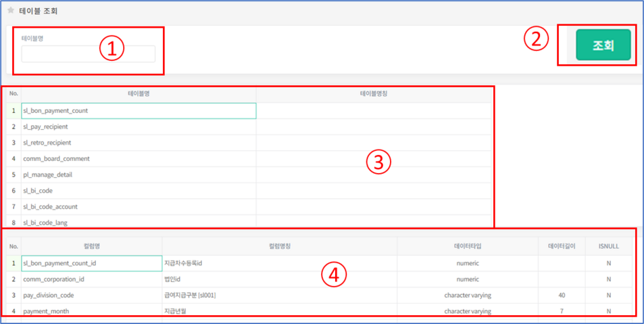This screenshot has height=324, width=644.
Task: Click the ISNULL column header
Action: point(608,246)
